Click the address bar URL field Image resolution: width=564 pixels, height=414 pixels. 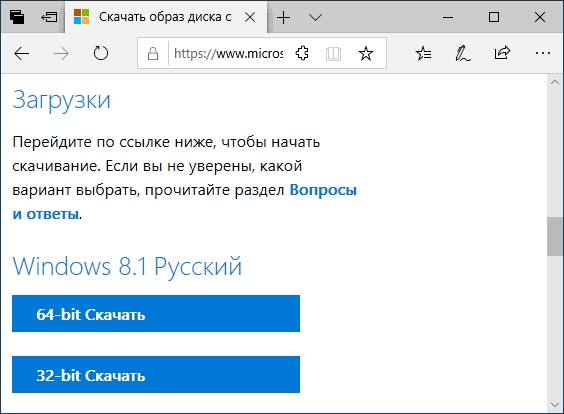click(x=228, y=54)
